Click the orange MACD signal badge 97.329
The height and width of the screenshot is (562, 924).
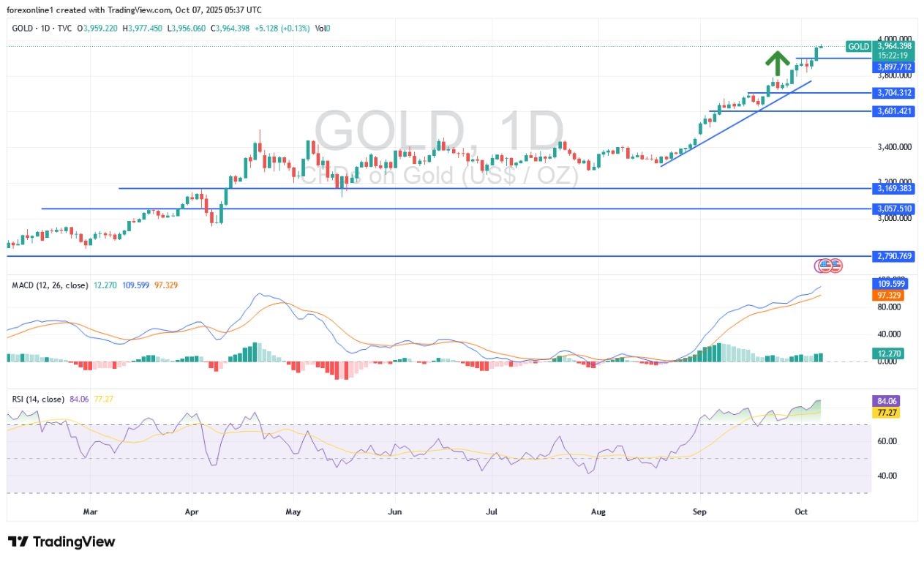click(x=887, y=296)
